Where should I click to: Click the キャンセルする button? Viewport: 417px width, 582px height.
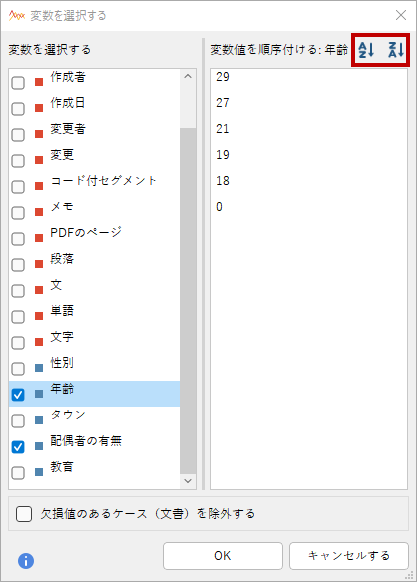pyautogui.click(x=349, y=556)
